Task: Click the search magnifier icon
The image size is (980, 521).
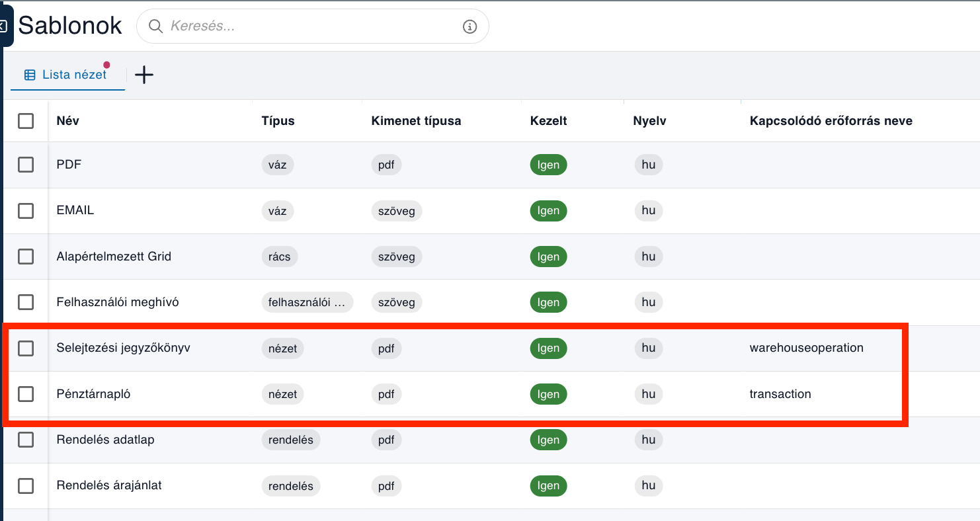Action: coord(155,26)
